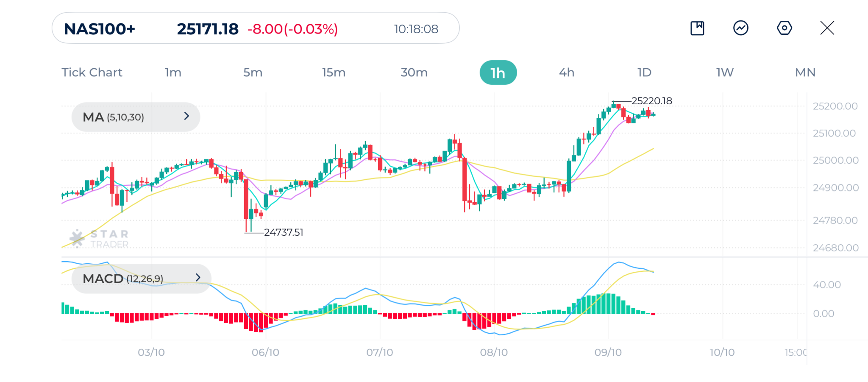Select the 1m timeframe

(x=173, y=72)
